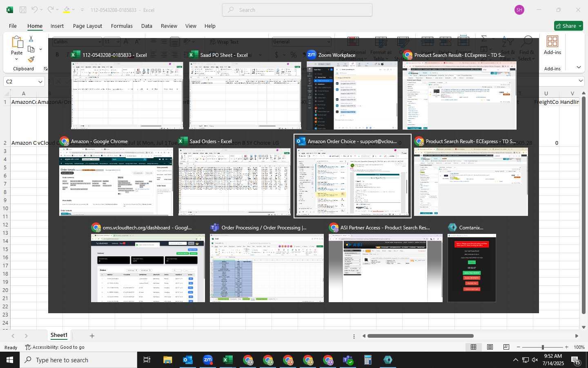The image size is (588, 368).
Task: Click the New sheet plus icon
Action: tap(92, 336)
